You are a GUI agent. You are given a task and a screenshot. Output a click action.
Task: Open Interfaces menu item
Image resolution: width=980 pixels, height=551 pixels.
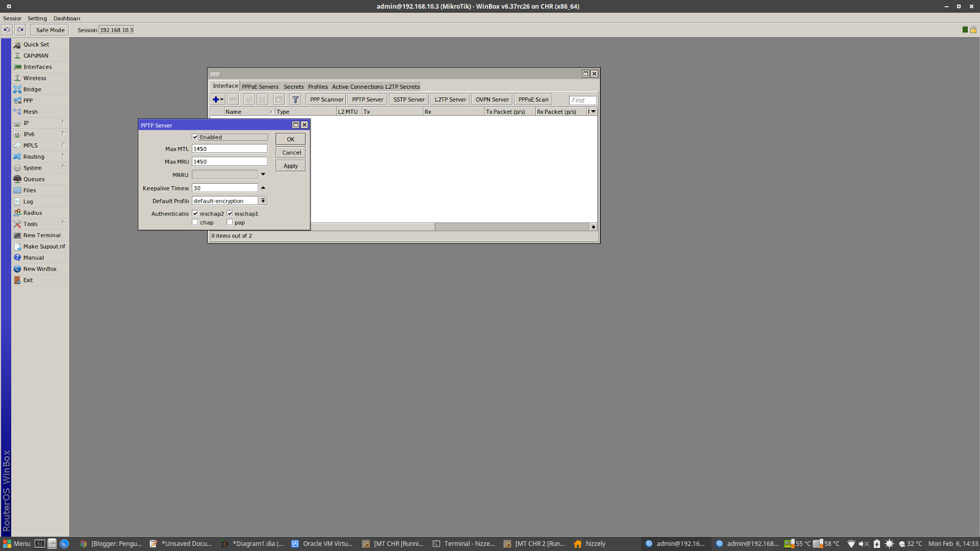coord(40,67)
